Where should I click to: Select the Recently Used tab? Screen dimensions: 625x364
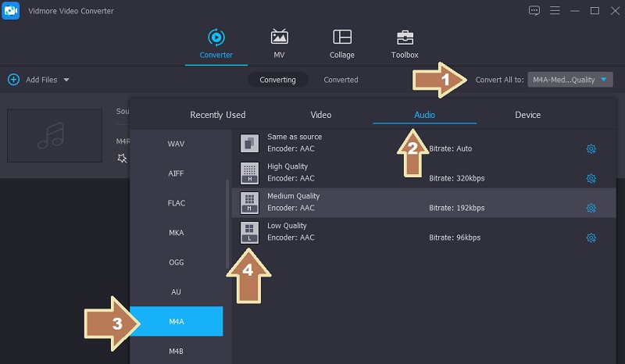coord(218,115)
